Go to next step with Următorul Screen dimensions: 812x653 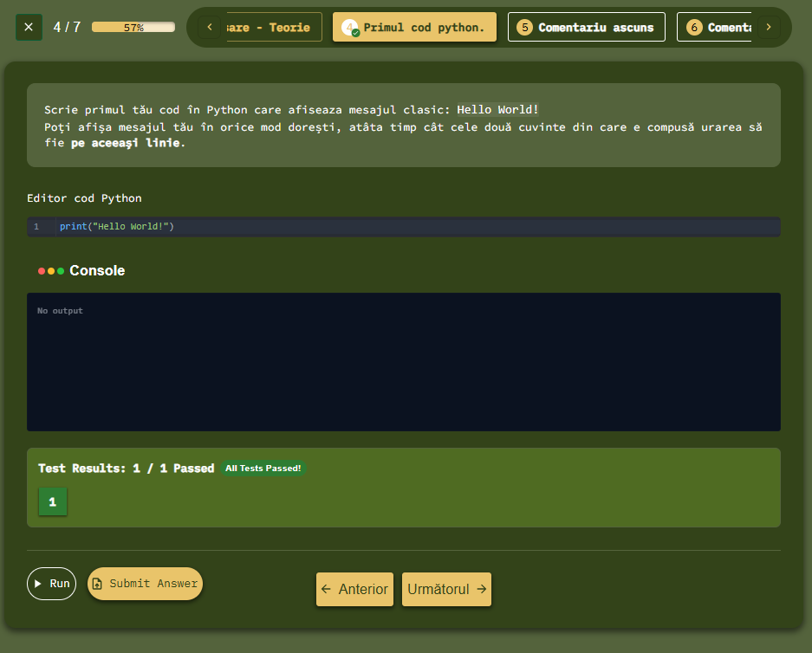(446, 589)
